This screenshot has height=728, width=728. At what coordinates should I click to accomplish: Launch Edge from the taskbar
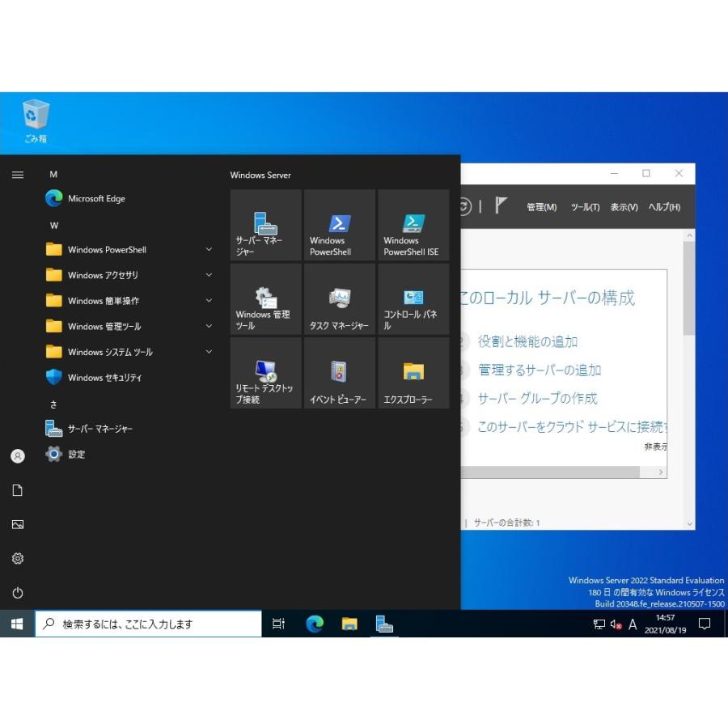pyautogui.click(x=315, y=624)
